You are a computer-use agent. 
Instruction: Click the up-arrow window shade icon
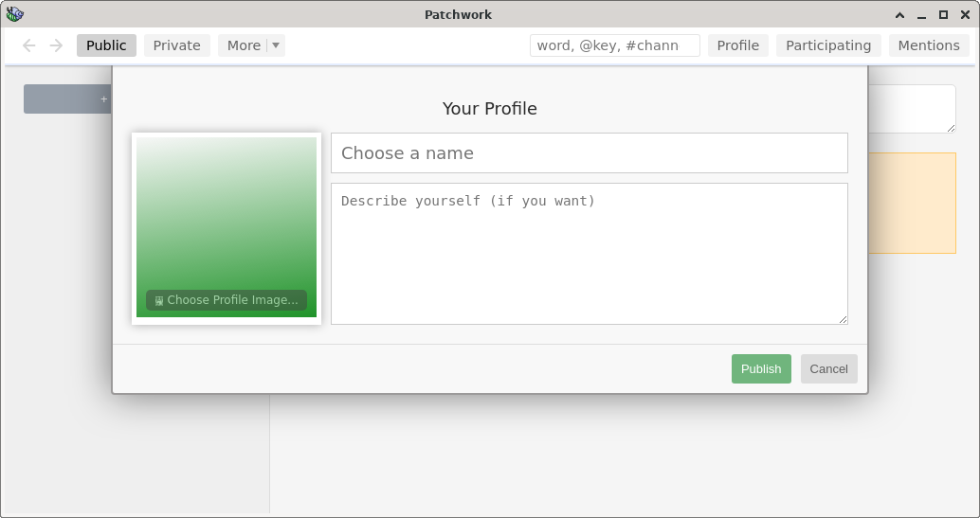(900, 14)
